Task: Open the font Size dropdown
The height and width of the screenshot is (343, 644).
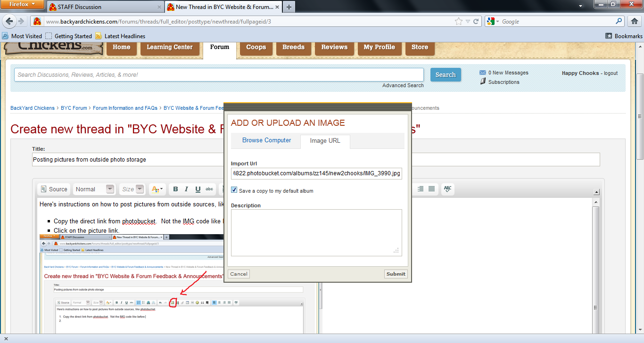Action: (x=132, y=189)
